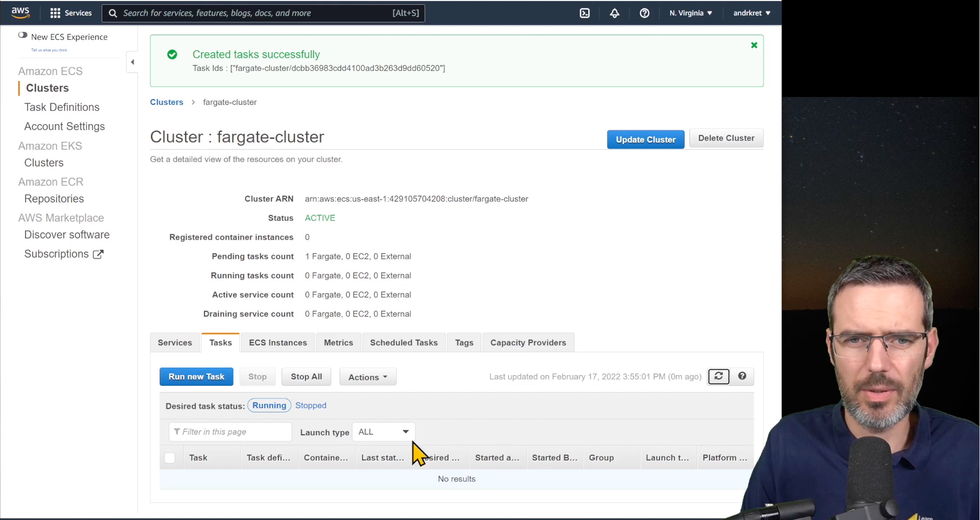Switch to the Tags tab
This screenshot has width=980, height=520.
[464, 343]
